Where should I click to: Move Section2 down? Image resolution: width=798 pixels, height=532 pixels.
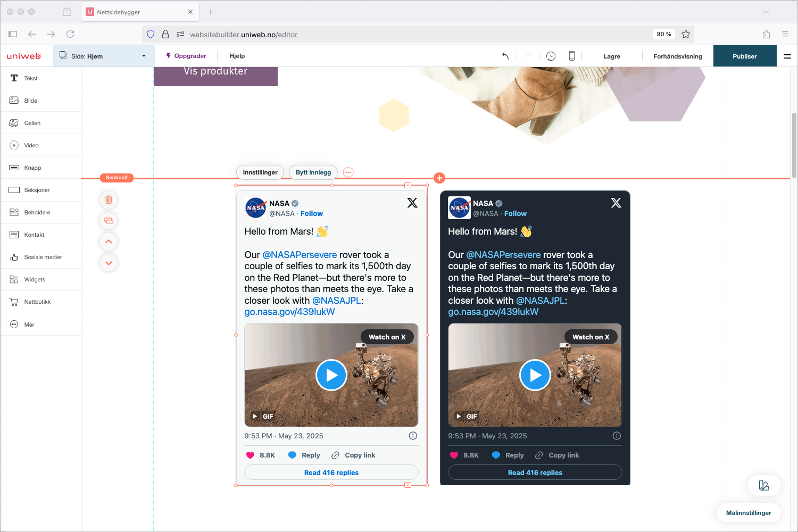click(109, 263)
